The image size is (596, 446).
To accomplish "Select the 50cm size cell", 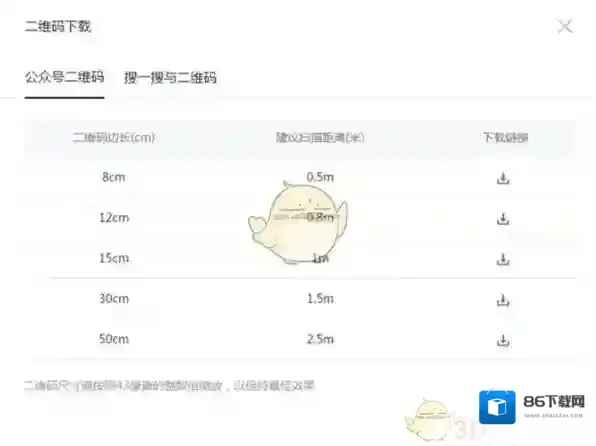I will pyautogui.click(x=114, y=339).
